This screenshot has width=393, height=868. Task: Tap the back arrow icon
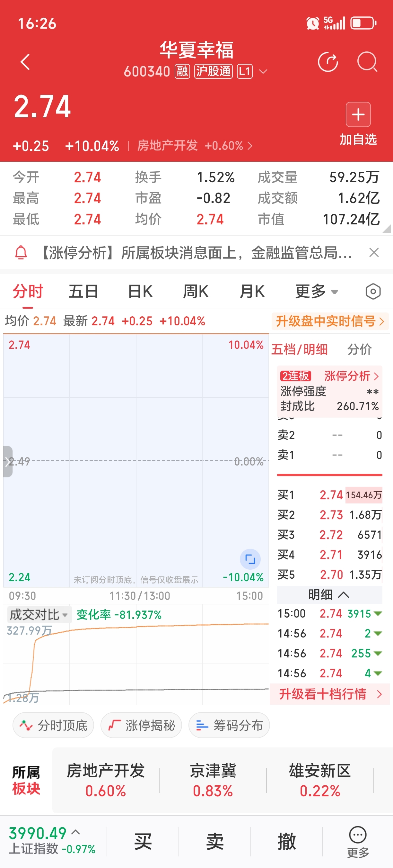click(x=25, y=62)
